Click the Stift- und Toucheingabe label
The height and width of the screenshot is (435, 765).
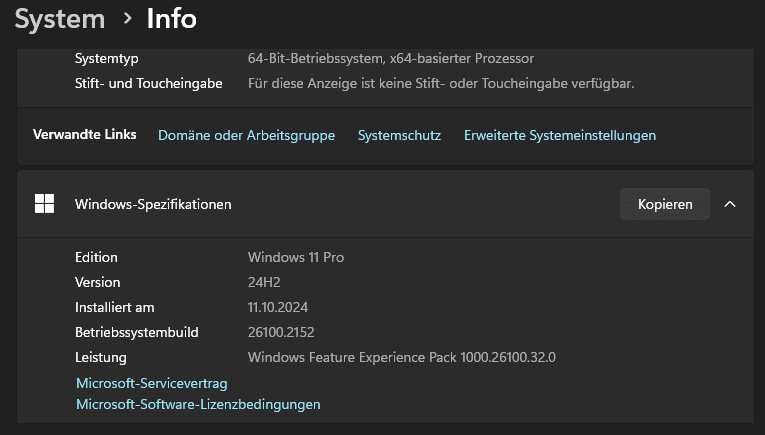pos(148,83)
